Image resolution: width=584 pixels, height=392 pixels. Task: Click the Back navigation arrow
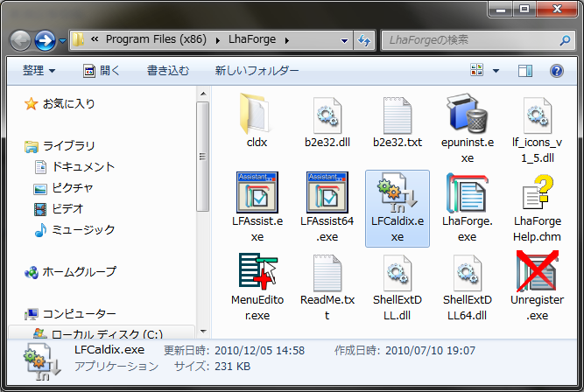20,40
